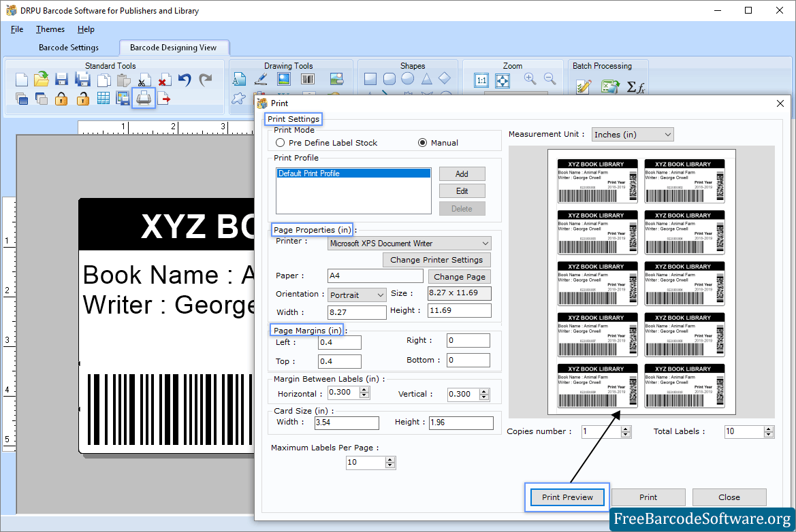Screen dimensions: 796x532
Task: Draw a diamond shape
Action: (x=445, y=78)
